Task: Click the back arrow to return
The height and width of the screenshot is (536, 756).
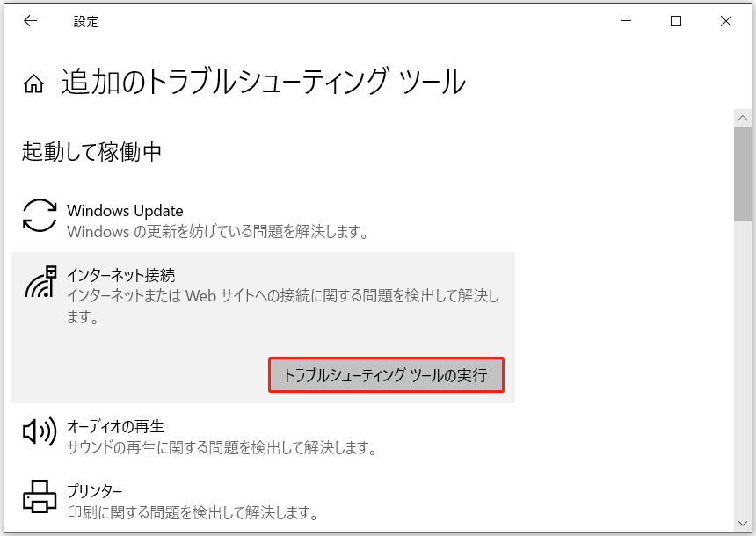Action: (x=31, y=21)
